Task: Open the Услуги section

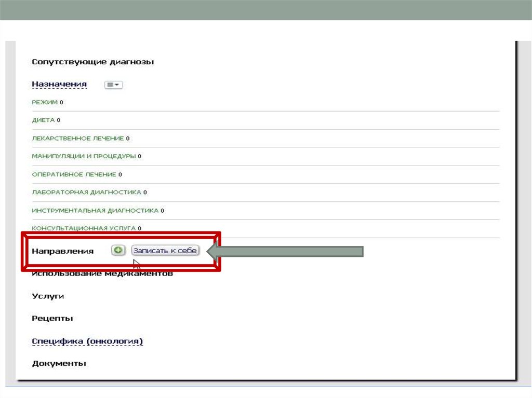Action: tap(48, 296)
